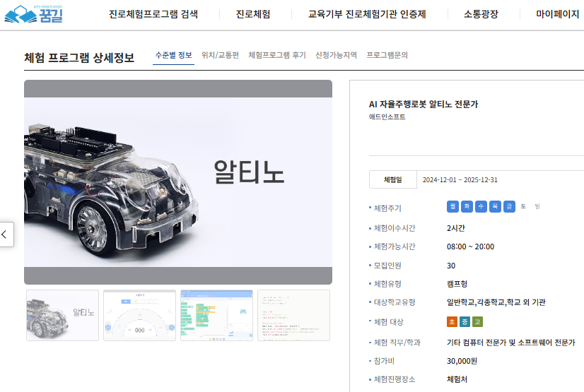This screenshot has width=584, height=392.
Task: Click the 일반학교,각종학교,학교 외 기관 text
Action: (x=496, y=302)
